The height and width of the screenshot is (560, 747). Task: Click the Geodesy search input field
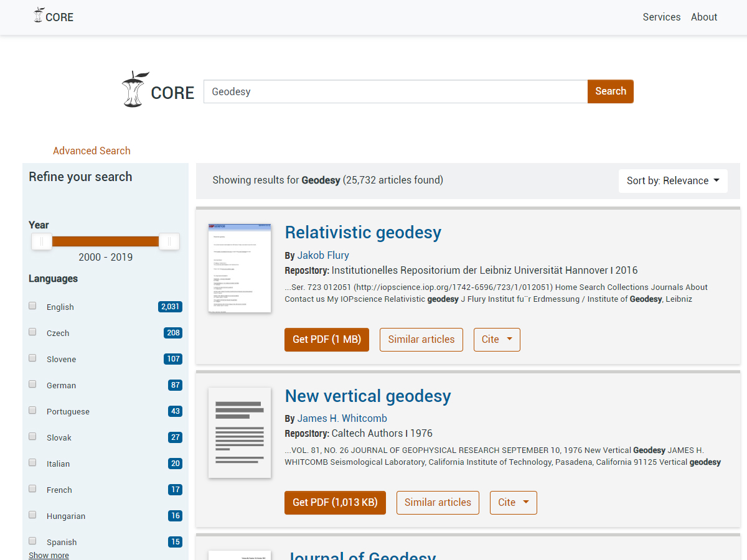point(395,91)
